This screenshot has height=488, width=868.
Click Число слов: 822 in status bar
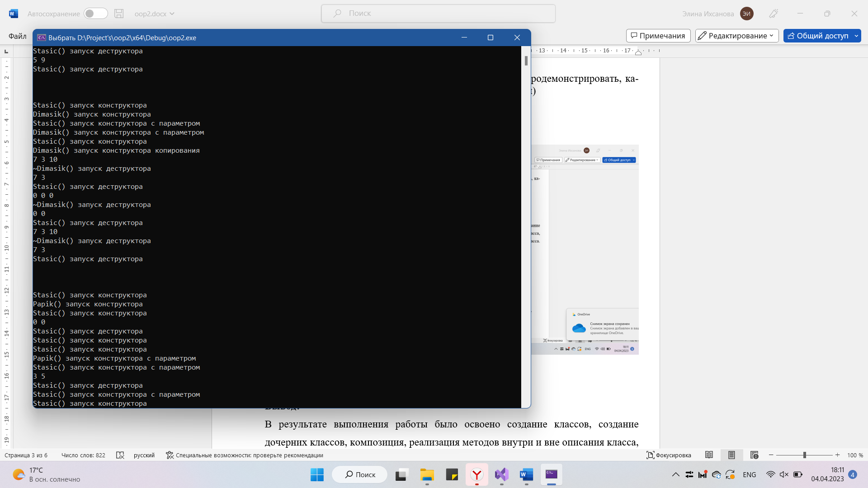(83, 455)
